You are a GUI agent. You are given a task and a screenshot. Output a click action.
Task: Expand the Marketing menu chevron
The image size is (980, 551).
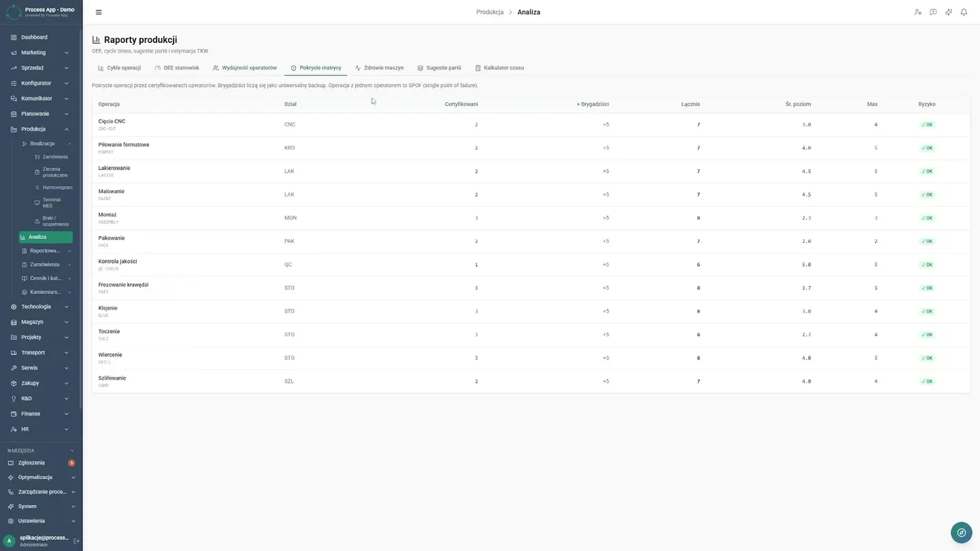pyautogui.click(x=67, y=52)
